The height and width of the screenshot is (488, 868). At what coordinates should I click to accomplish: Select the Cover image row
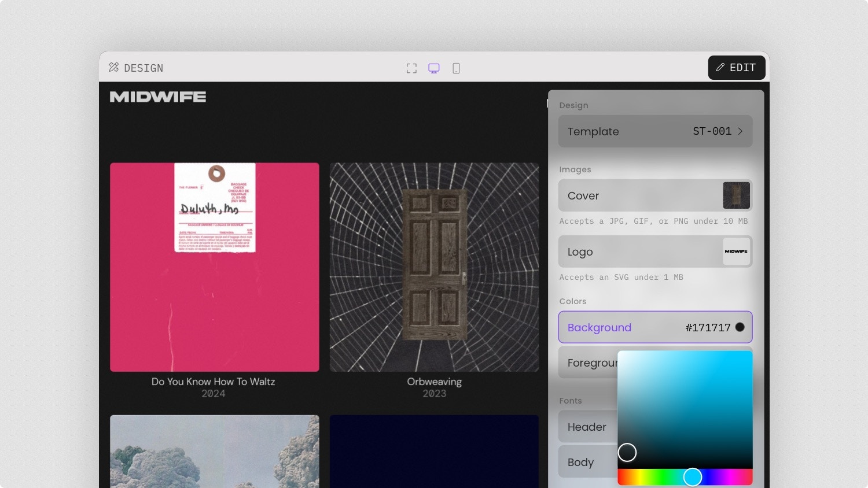(655, 195)
